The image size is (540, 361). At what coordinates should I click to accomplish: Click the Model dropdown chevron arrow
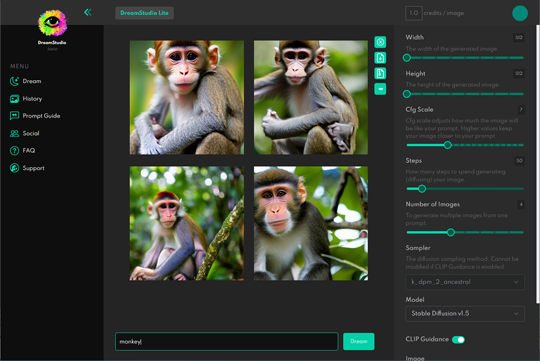pyautogui.click(x=516, y=313)
